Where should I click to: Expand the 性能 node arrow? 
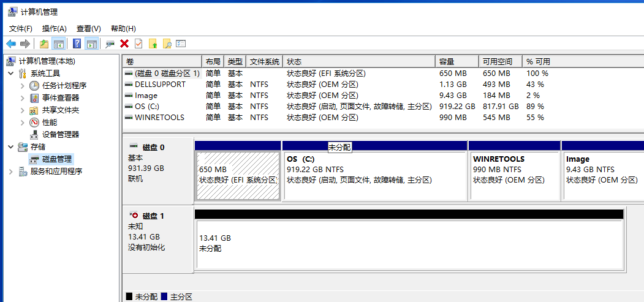coord(23,123)
